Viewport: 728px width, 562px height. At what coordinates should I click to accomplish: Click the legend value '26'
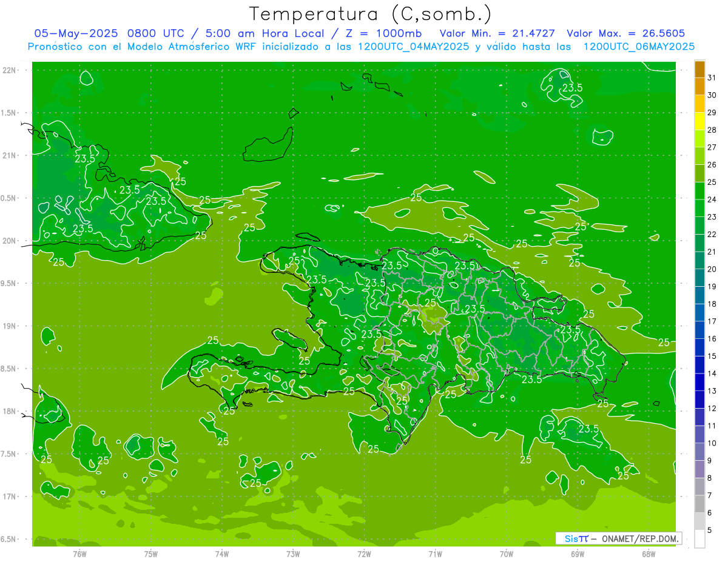coord(712,164)
